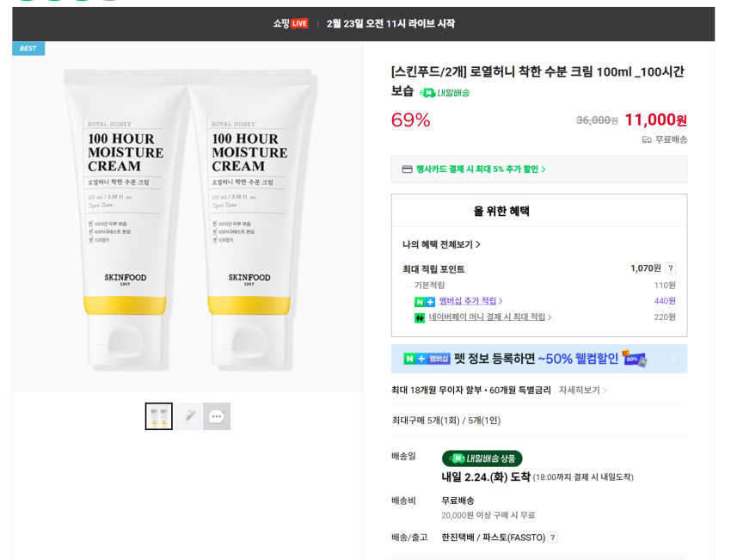Select the first product thumbnail
The image size is (731, 560).
tap(158, 416)
